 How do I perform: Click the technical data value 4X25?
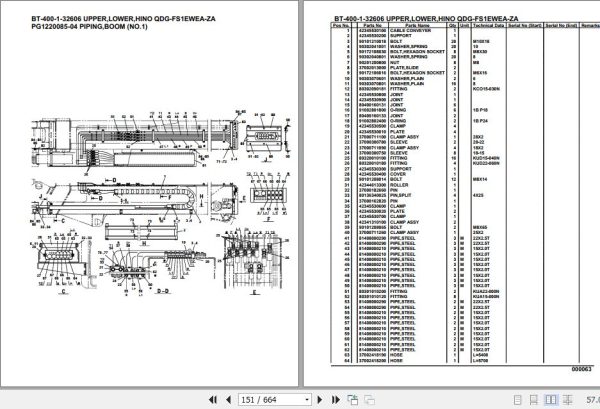pyautogui.click(x=478, y=195)
